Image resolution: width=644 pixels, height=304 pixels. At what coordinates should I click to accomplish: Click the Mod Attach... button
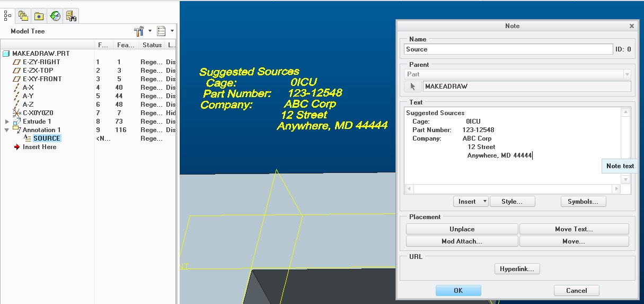[462, 241]
